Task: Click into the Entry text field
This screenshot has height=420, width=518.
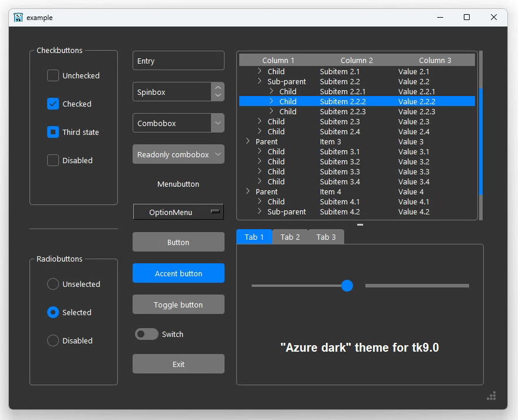Action: (x=179, y=61)
